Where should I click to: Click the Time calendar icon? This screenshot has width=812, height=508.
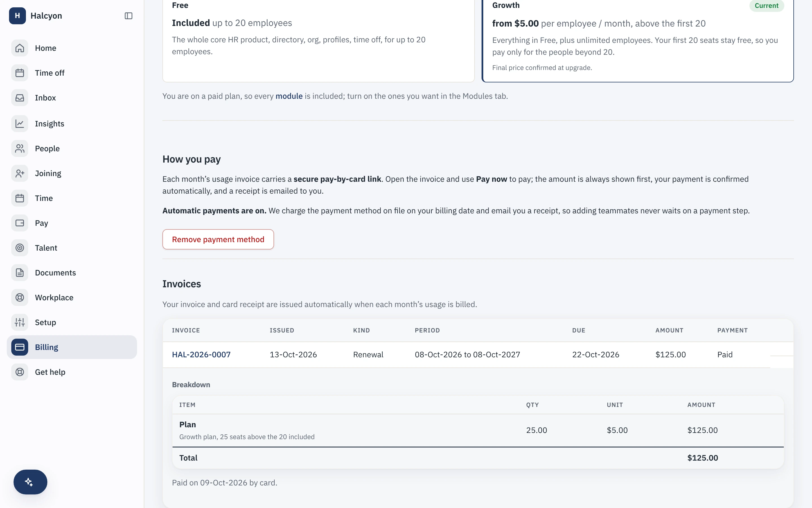20,198
